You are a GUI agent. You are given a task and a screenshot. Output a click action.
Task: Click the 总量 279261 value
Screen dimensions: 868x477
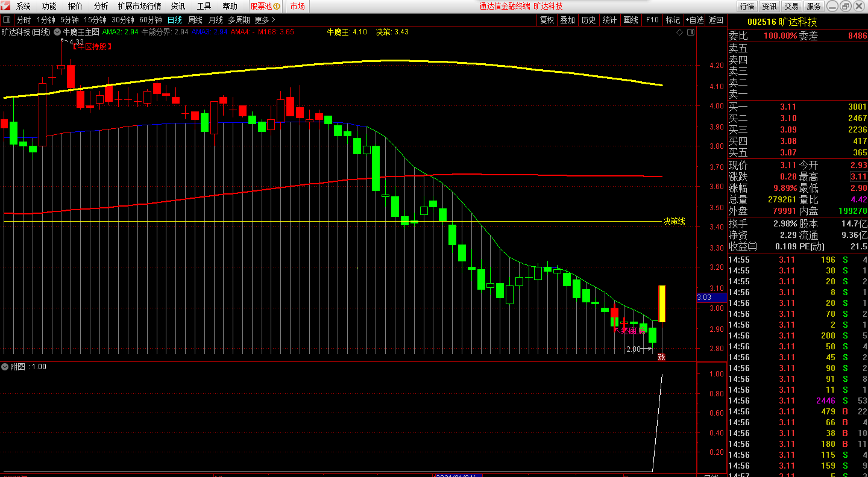(x=782, y=199)
